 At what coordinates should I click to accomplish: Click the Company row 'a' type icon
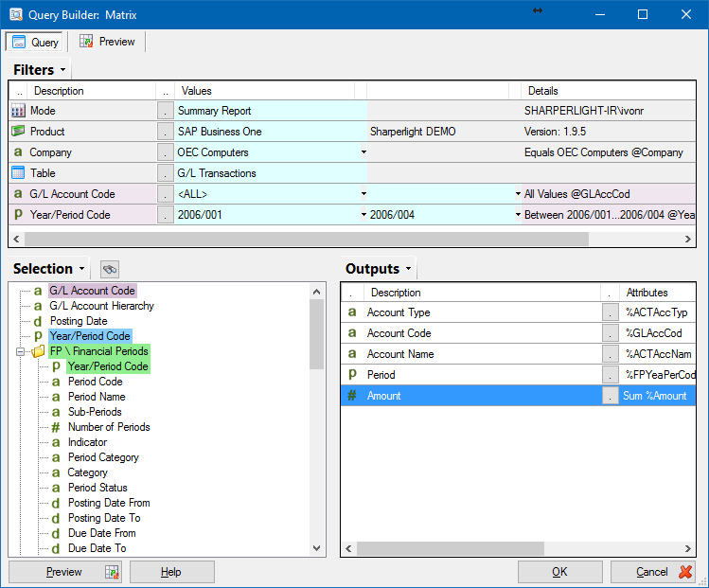coord(18,152)
